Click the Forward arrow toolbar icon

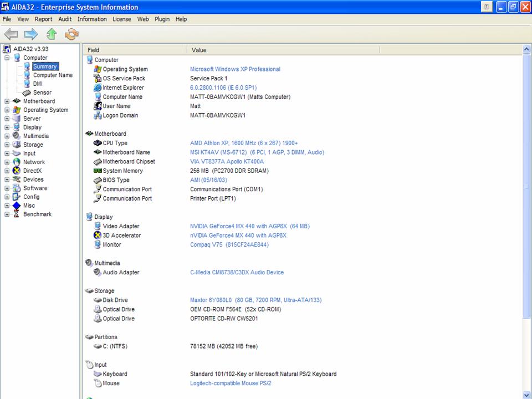coord(31,34)
